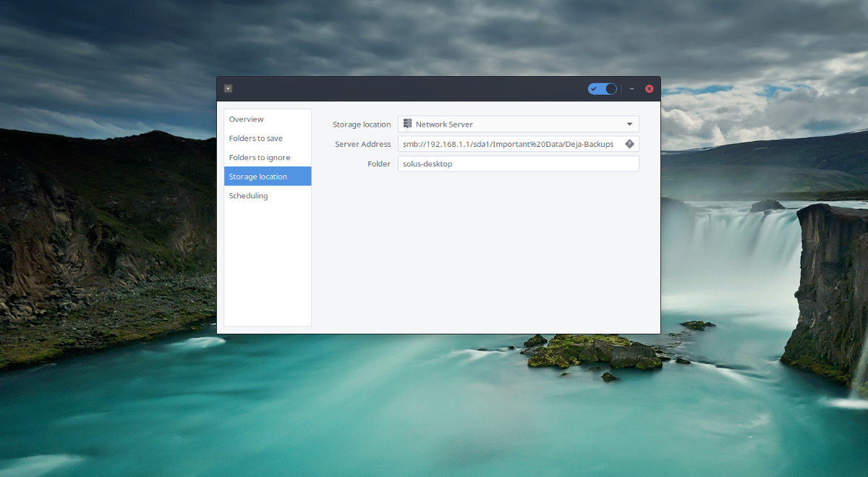Image resolution: width=868 pixels, height=477 pixels.
Task: Close the backup settings window
Action: [x=649, y=89]
